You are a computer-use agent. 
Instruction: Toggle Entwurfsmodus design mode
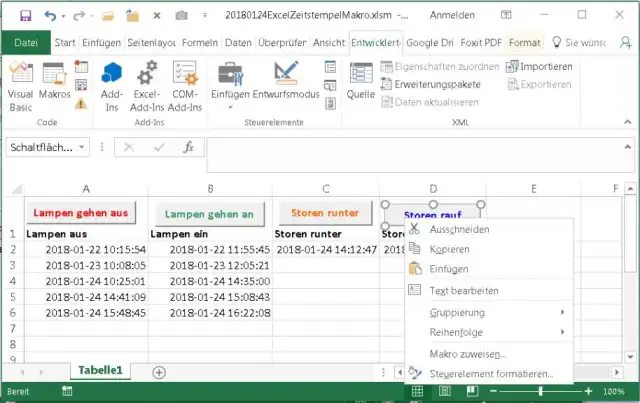tap(288, 83)
